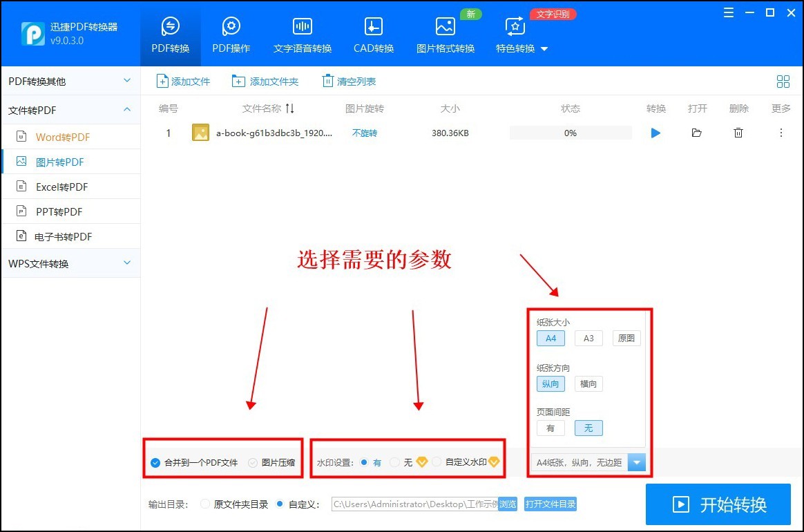Screen dimensions: 804x532
Task: Switch list to grid view
Action: pyautogui.click(x=783, y=81)
